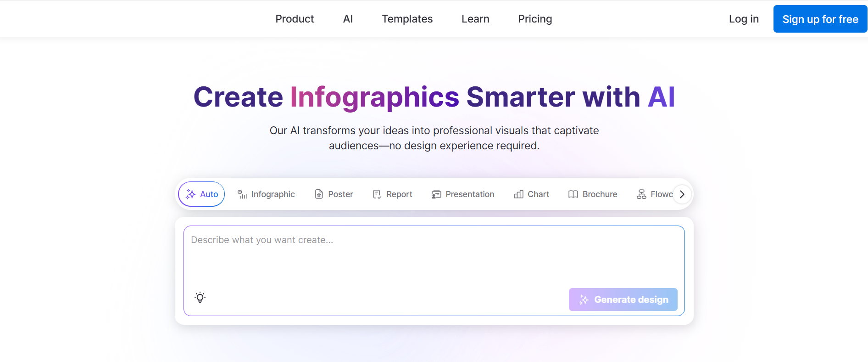Click the Brochure open-book icon

click(573, 194)
